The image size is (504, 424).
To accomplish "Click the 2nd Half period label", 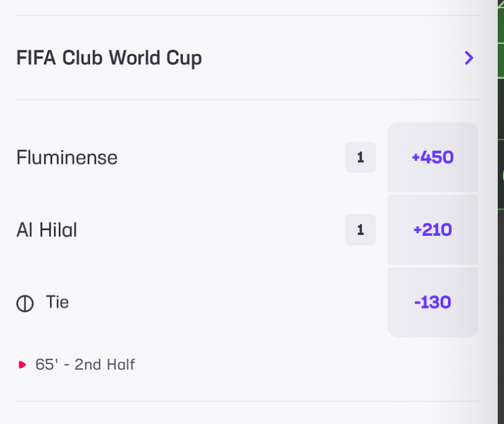I will pos(104,365).
